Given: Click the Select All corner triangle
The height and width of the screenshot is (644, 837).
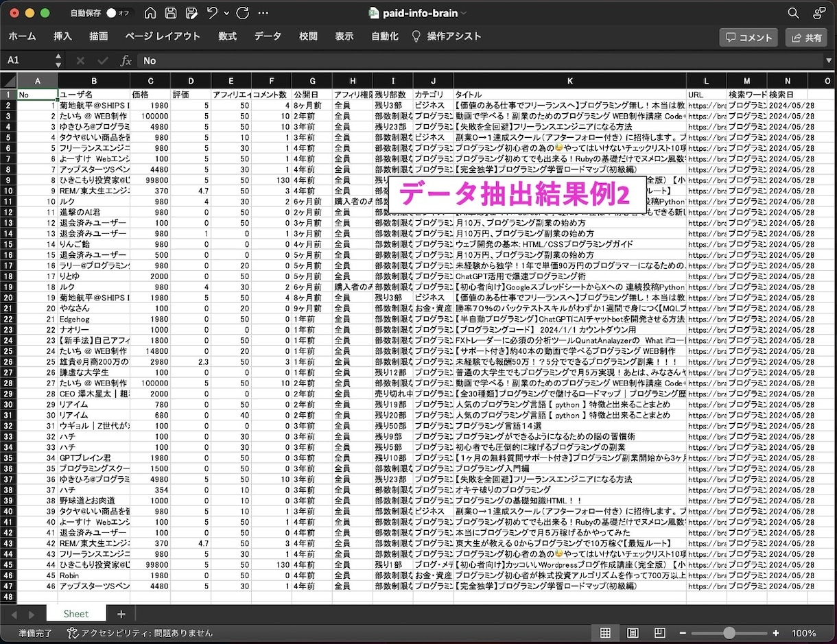Looking at the screenshot, I should (8, 81).
